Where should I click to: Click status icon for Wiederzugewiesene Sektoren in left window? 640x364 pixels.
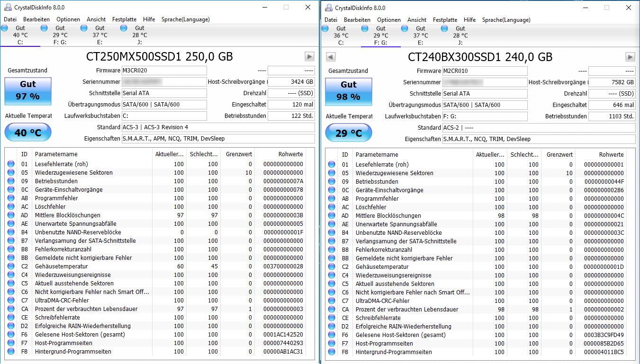(11, 173)
